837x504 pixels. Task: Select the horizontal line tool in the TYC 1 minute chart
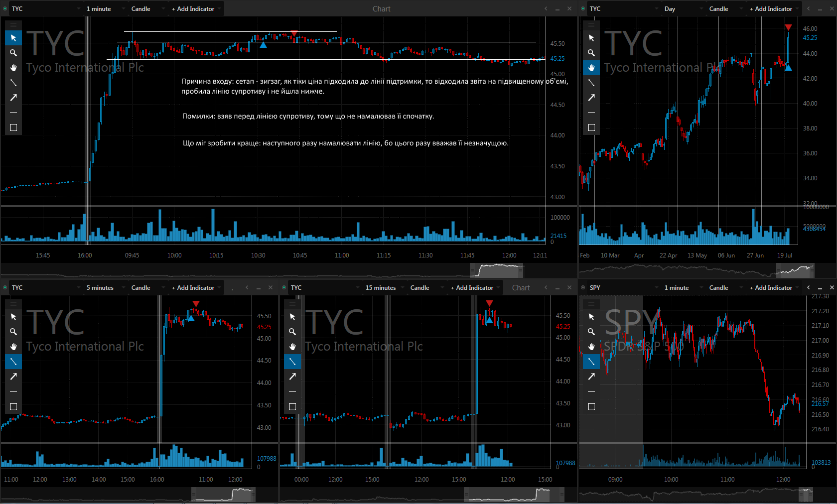[x=13, y=113]
